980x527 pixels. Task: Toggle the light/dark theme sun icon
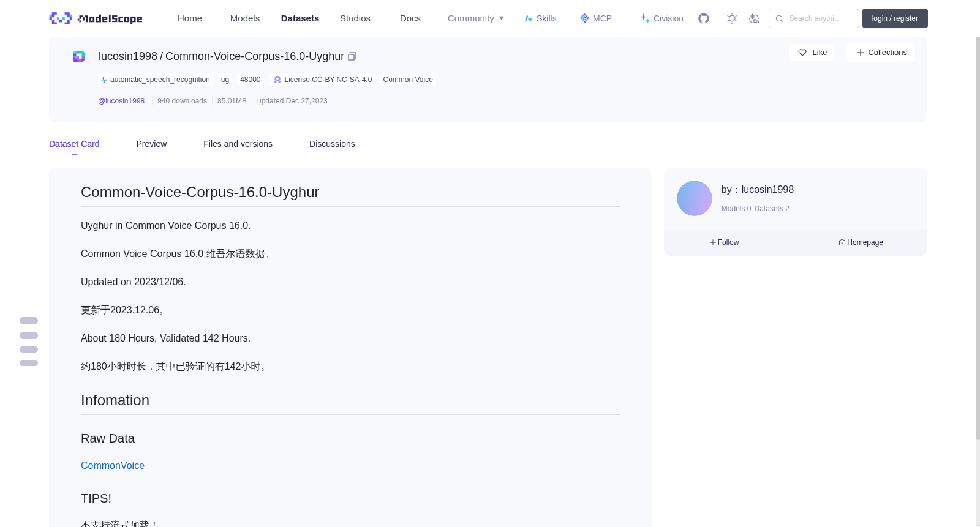732,18
